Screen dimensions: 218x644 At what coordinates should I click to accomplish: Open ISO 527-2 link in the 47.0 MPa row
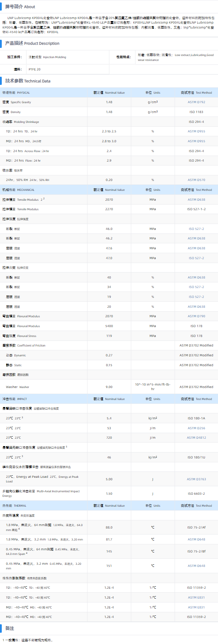pos(196,258)
